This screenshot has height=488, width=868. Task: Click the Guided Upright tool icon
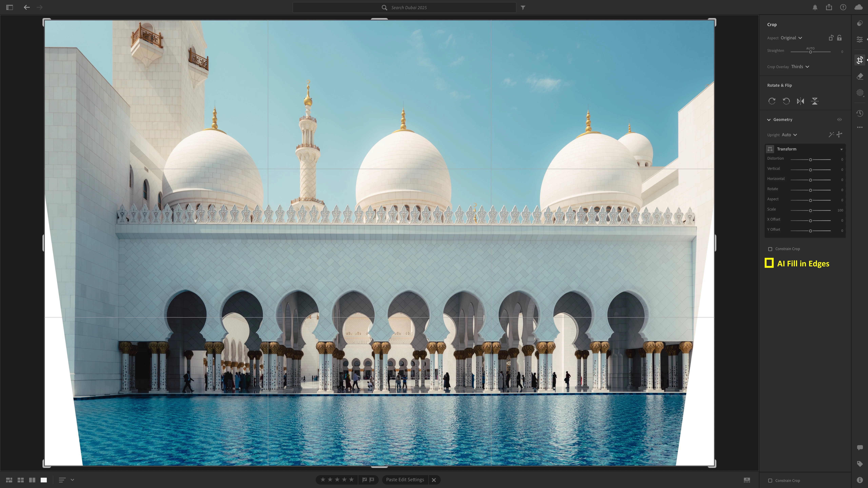[x=839, y=134]
